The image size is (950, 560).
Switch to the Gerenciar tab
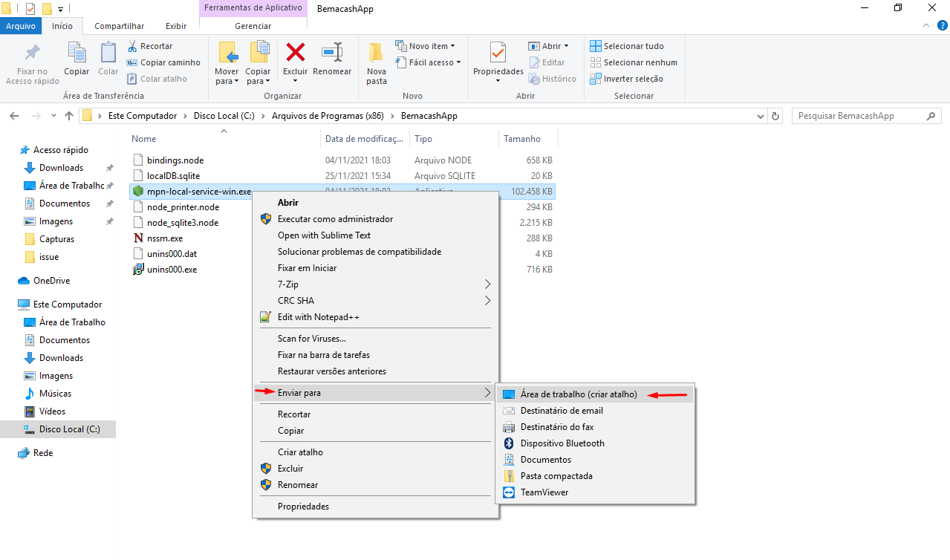coord(253,26)
